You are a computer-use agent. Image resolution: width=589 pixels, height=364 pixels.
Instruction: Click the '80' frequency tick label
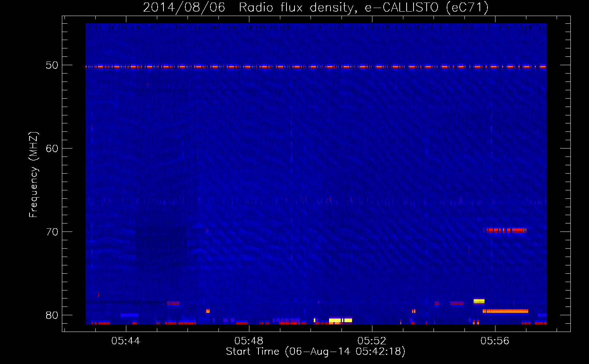(x=52, y=315)
